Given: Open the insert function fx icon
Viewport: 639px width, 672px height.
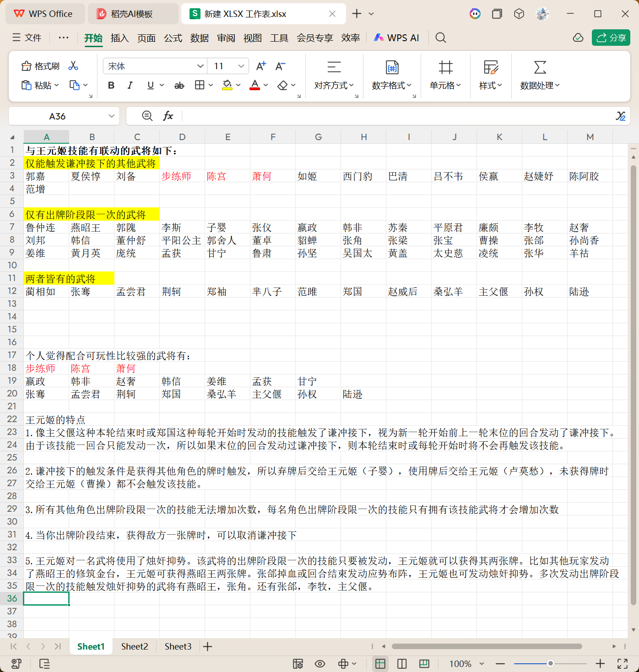Looking at the screenshot, I should (168, 116).
